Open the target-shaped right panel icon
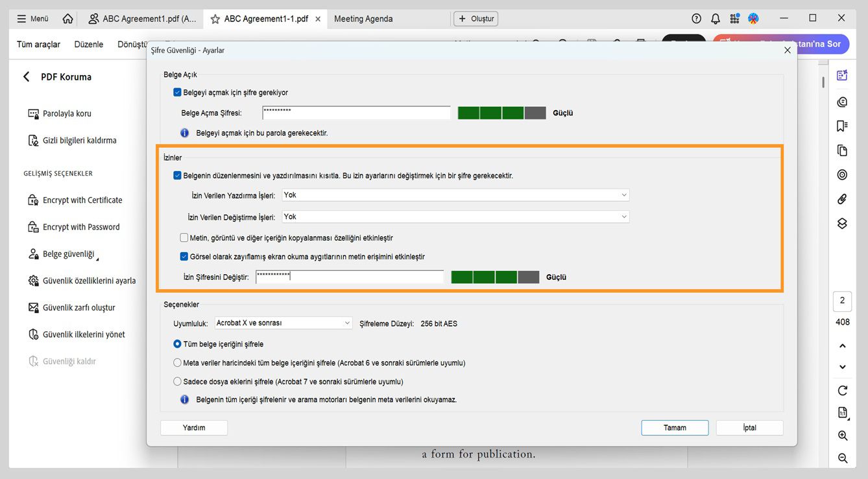 point(842,174)
